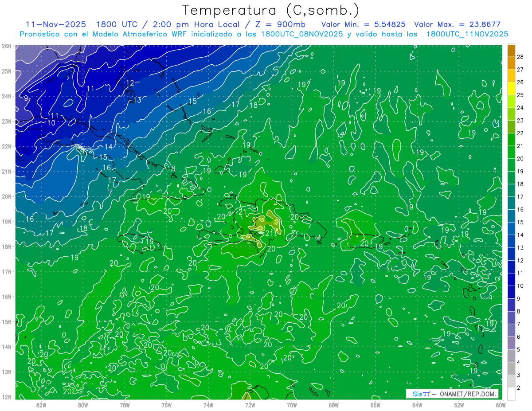The image size is (532, 411).
Task: Click colorbar value "2"
Action: (x=519, y=388)
